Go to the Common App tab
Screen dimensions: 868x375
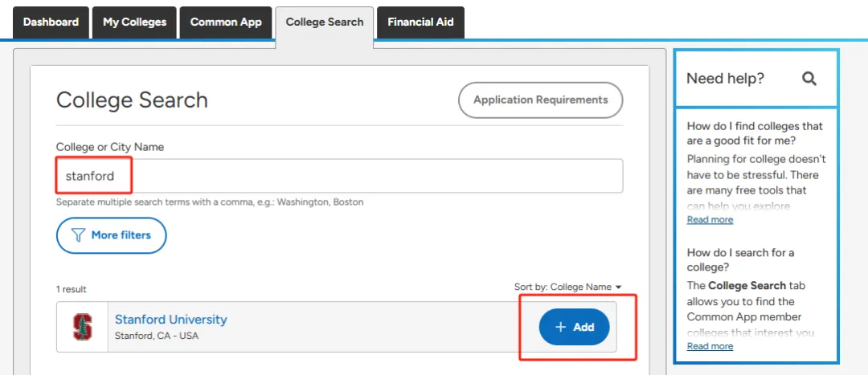coord(226,22)
